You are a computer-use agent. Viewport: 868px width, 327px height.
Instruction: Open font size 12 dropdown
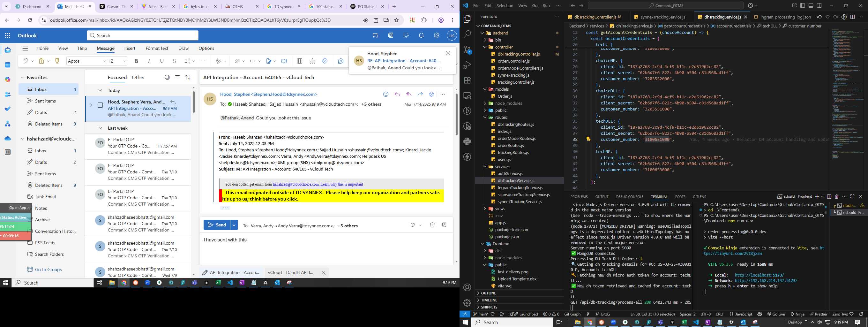[125, 61]
